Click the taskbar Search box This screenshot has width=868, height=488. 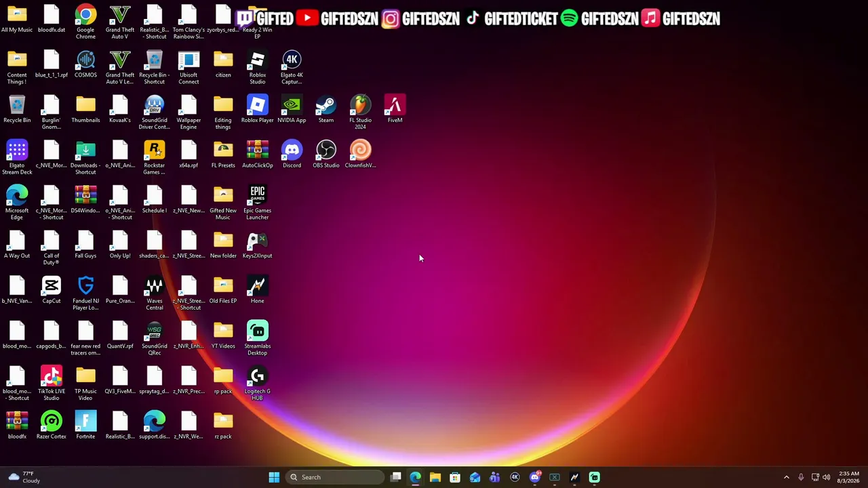(335, 477)
